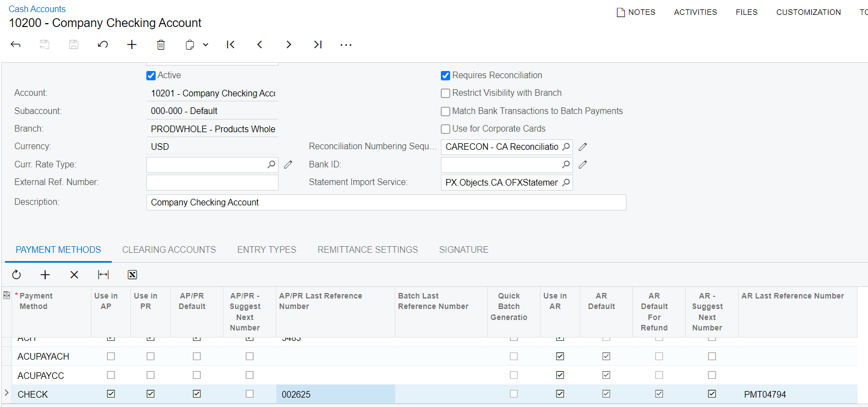868x407 pixels.
Task: Open Statement Import Service lookup
Action: (x=566, y=182)
